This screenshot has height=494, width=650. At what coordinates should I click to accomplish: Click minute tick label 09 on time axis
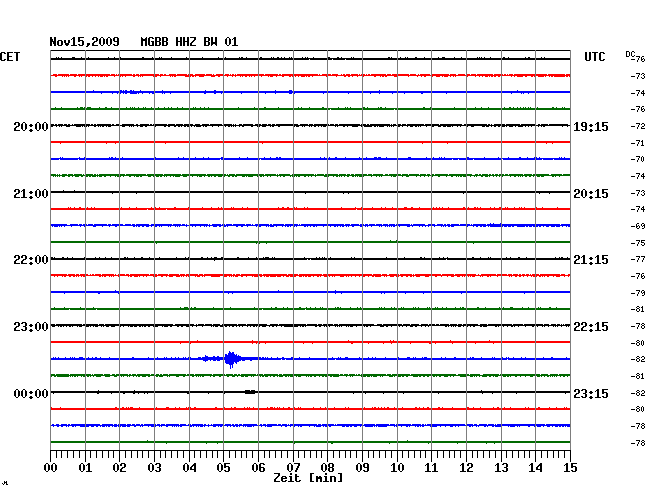(x=362, y=468)
